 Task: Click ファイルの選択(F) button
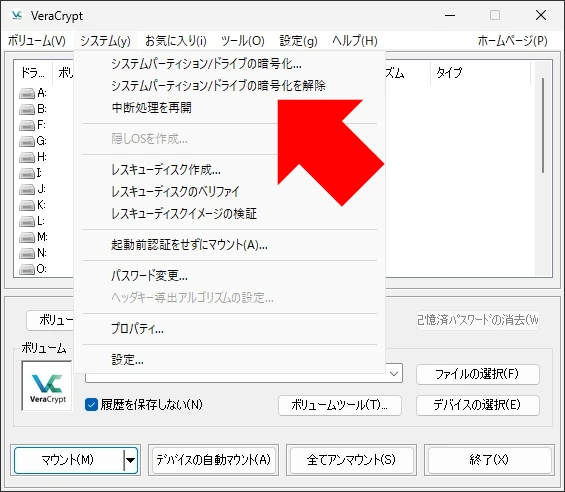(x=477, y=374)
